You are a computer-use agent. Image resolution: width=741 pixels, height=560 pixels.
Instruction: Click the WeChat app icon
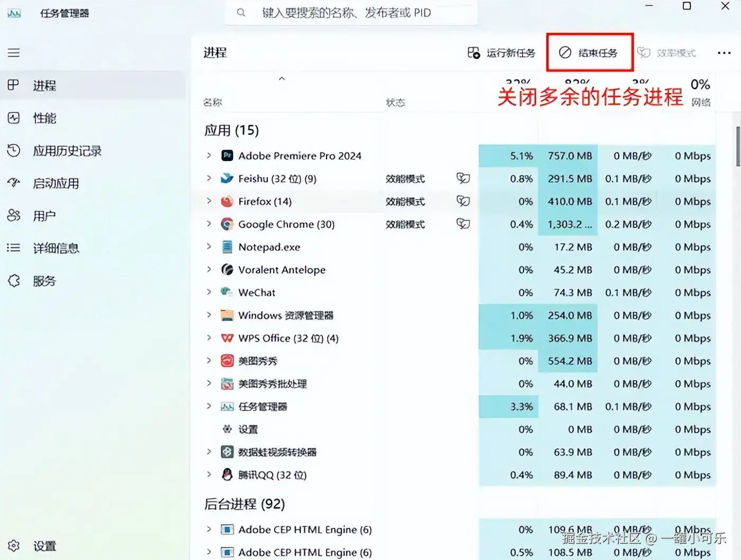(x=227, y=292)
